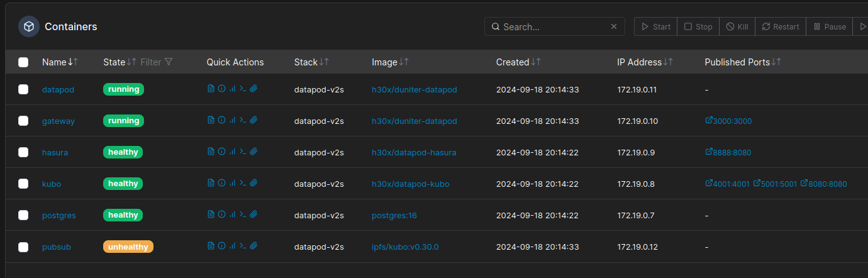
Task: Sort by IP Address column header
Action: coord(645,62)
